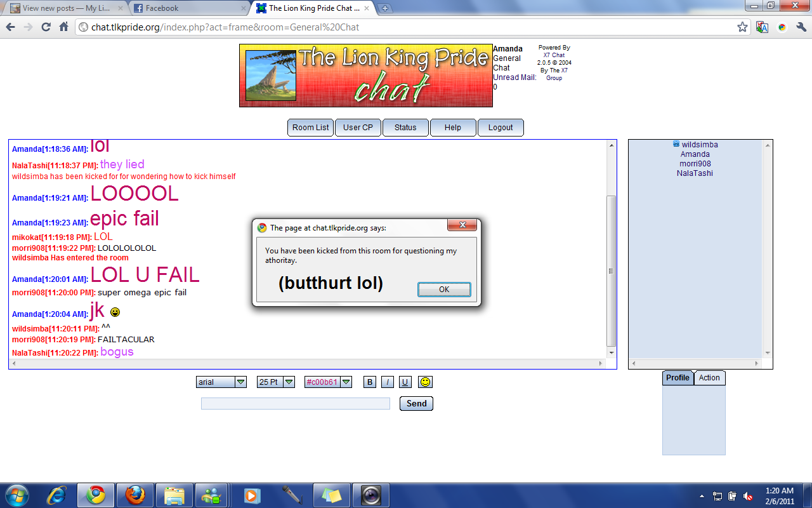The height and width of the screenshot is (508, 812).
Task: Toggle bold text formatting
Action: pyautogui.click(x=370, y=382)
